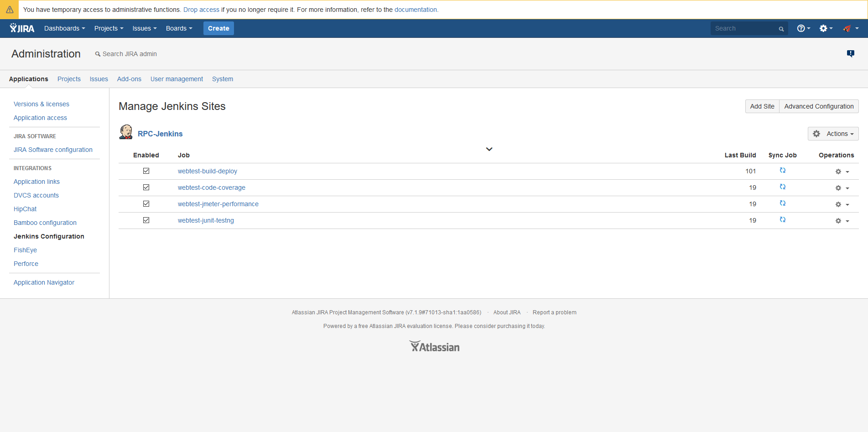Open the admin settings gear icon

[824, 28]
